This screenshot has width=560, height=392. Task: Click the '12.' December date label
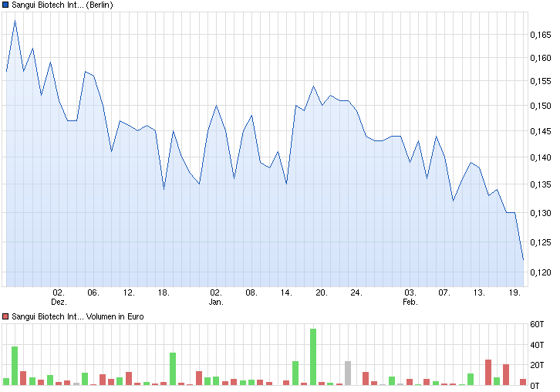coord(129,292)
